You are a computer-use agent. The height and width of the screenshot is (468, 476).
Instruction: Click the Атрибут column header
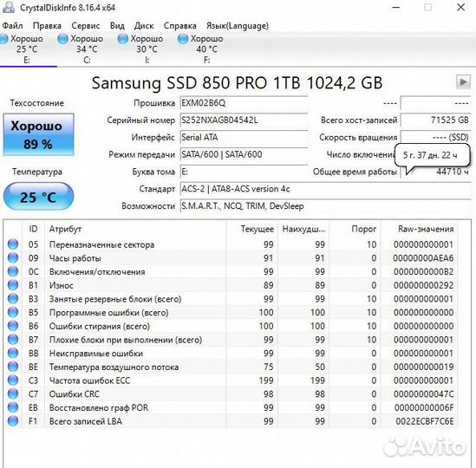pos(135,229)
